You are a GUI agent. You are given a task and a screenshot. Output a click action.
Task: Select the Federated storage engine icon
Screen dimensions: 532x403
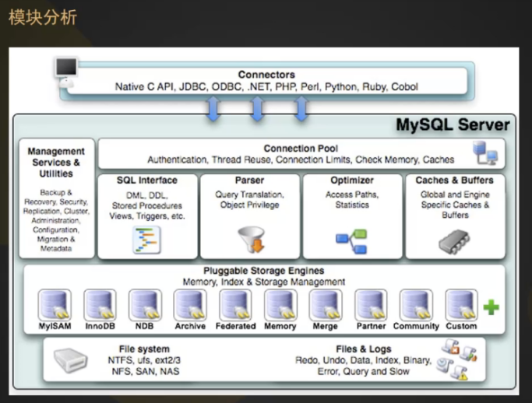[x=235, y=305]
